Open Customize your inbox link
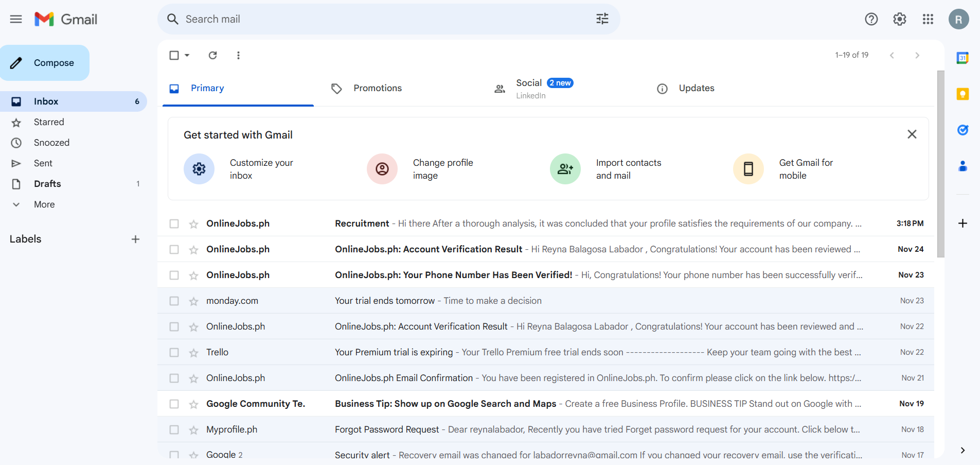The width and height of the screenshot is (980, 465). [x=261, y=169]
